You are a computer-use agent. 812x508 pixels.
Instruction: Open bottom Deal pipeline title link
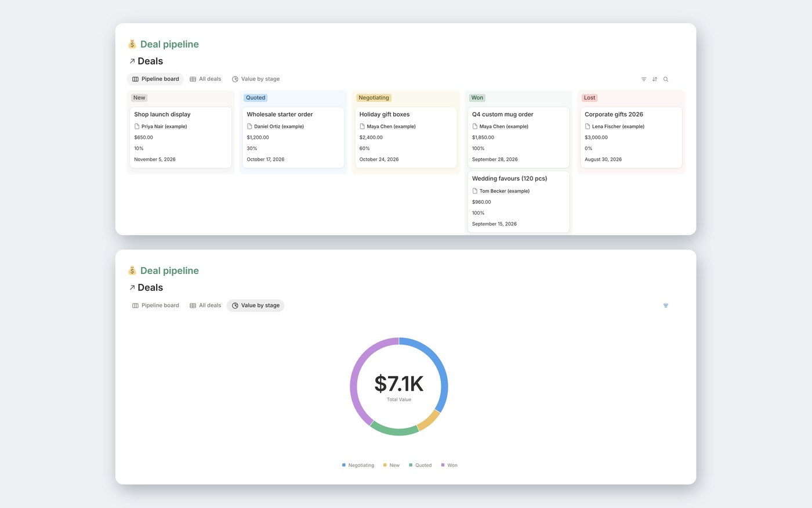[x=169, y=271]
